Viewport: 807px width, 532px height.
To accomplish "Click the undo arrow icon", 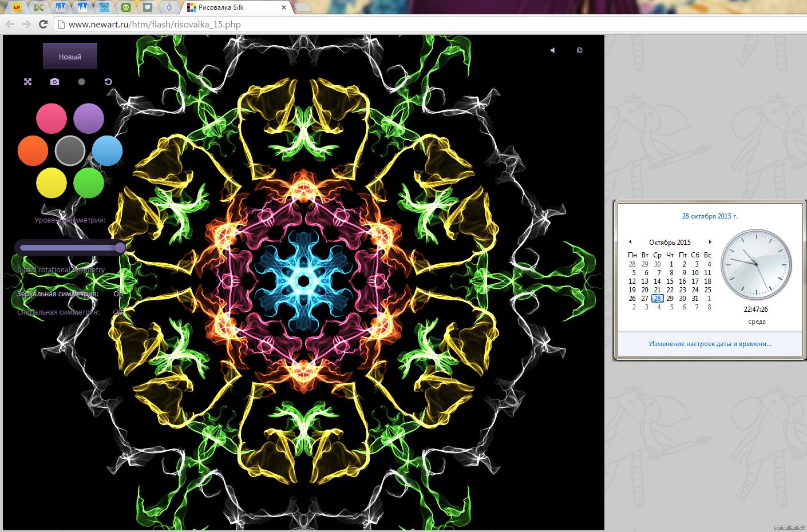I will coord(108,82).
